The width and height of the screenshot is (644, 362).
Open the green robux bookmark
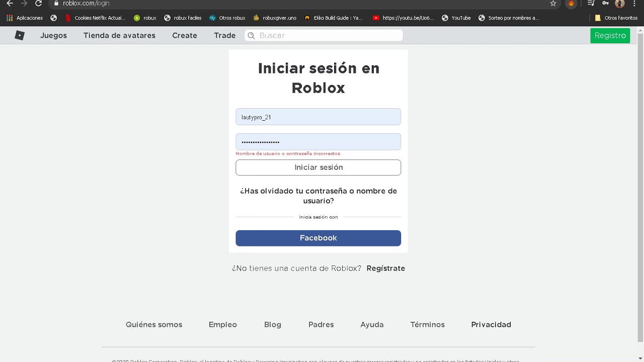point(145,18)
